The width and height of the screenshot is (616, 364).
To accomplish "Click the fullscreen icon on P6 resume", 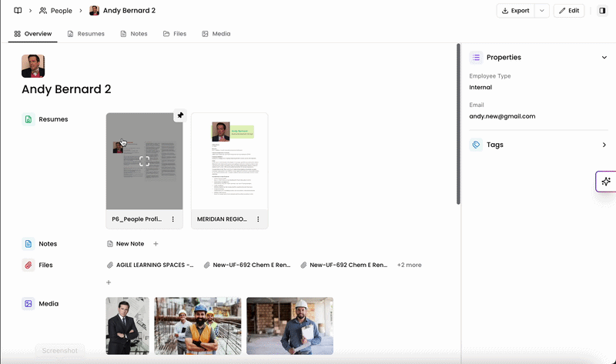I will [144, 161].
